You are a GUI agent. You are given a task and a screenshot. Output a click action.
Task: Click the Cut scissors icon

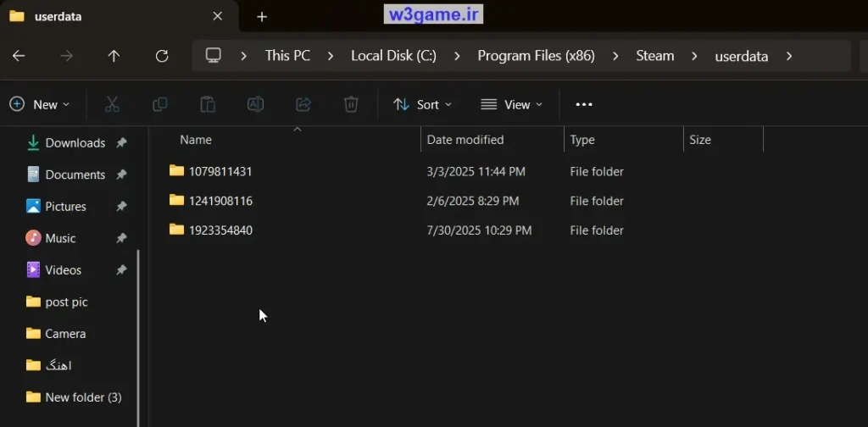click(112, 104)
